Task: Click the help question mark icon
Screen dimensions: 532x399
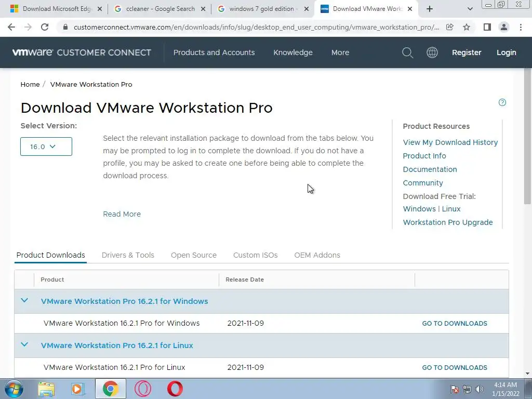Action: [x=502, y=102]
